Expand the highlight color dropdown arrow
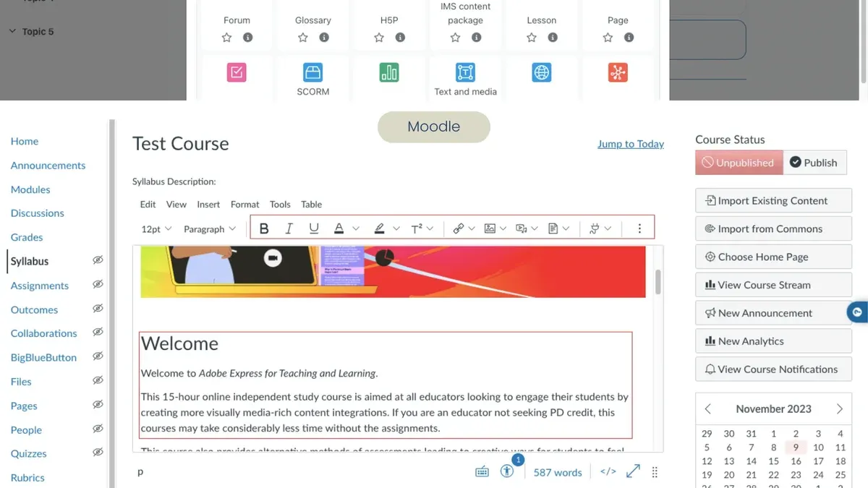The image size is (868, 488). 396,228
